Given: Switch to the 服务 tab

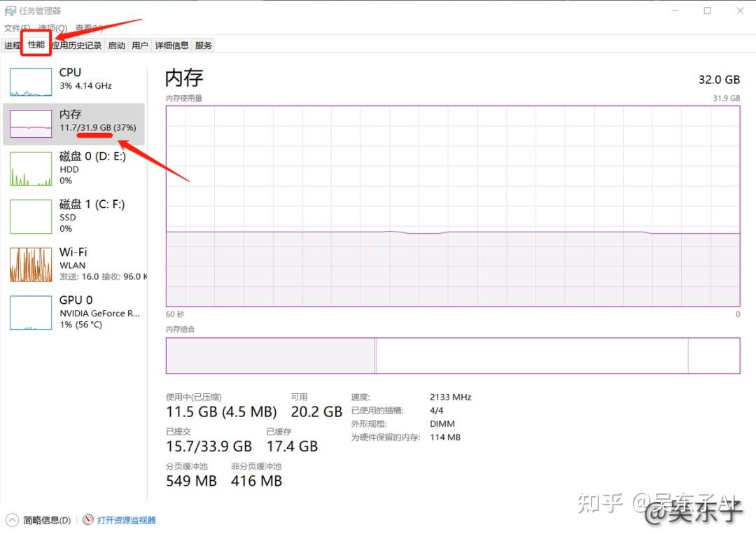Looking at the screenshot, I should [203, 45].
